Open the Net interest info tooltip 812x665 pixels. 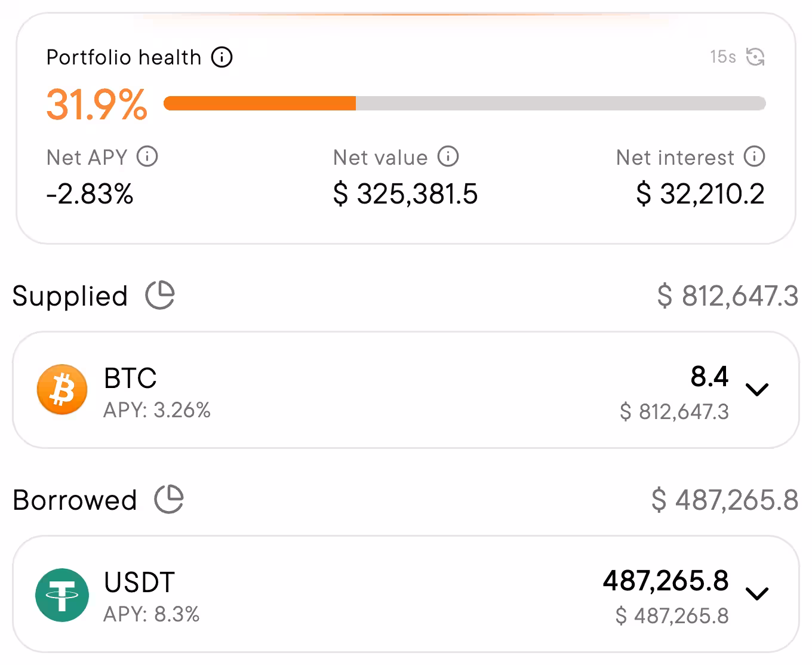[x=754, y=157]
